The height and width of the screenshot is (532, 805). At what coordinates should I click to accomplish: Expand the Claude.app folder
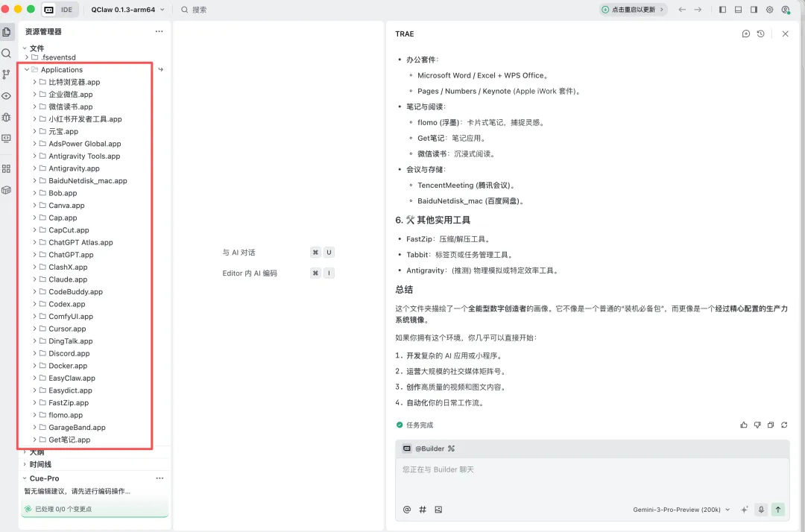pos(34,279)
